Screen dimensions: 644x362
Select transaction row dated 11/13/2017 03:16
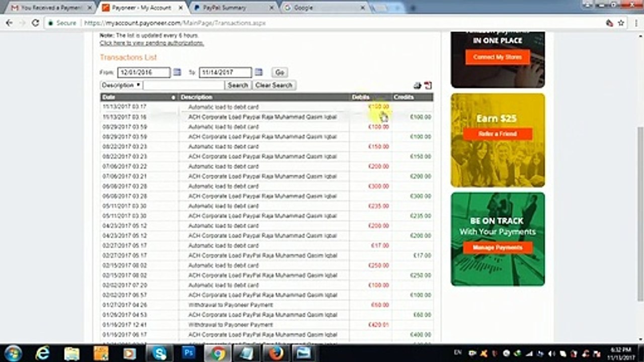click(x=267, y=117)
